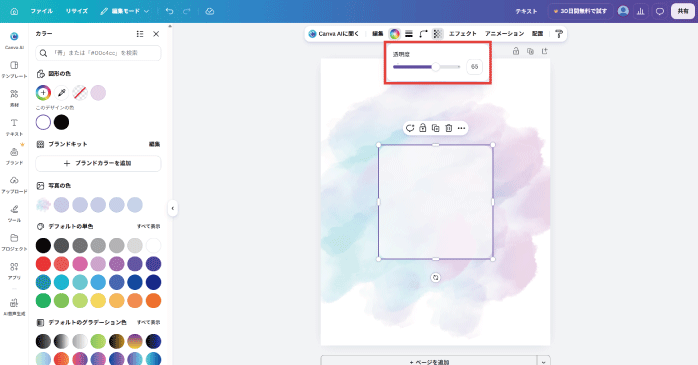This screenshot has width=698, height=365.
Task: Open エフェクト in toolbar
Action: click(x=463, y=33)
